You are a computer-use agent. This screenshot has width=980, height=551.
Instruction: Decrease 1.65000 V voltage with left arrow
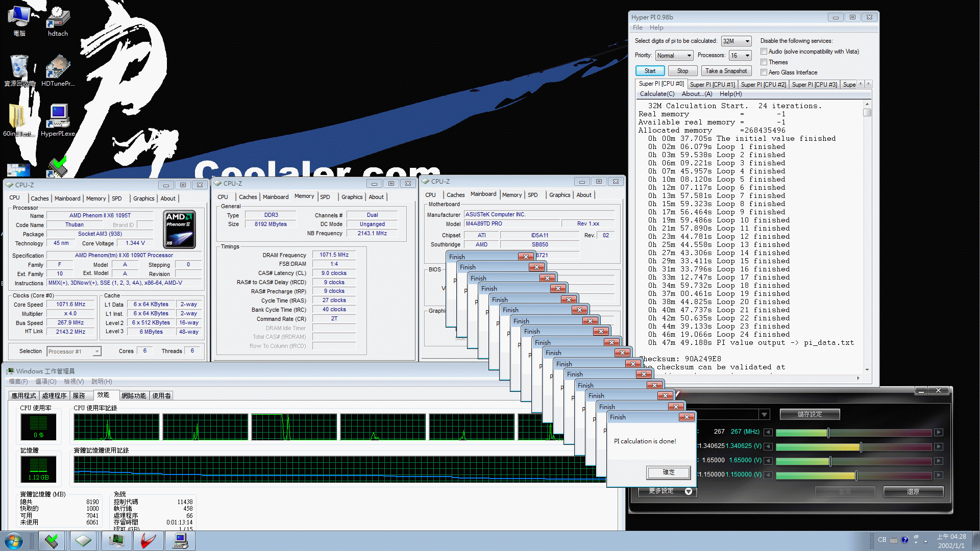[768, 461]
